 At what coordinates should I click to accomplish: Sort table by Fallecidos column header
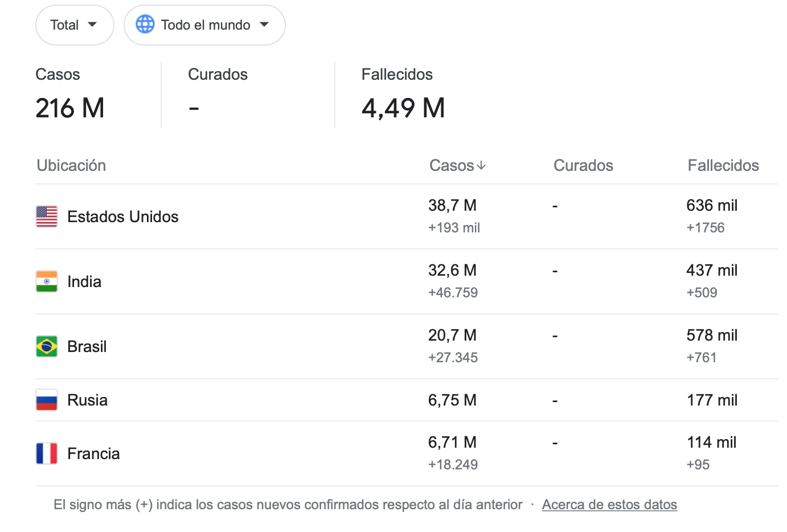click(x=723, y=166)
